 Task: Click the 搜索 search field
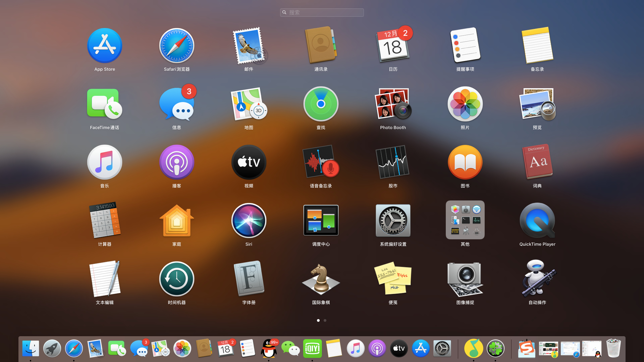click(322, 12)
